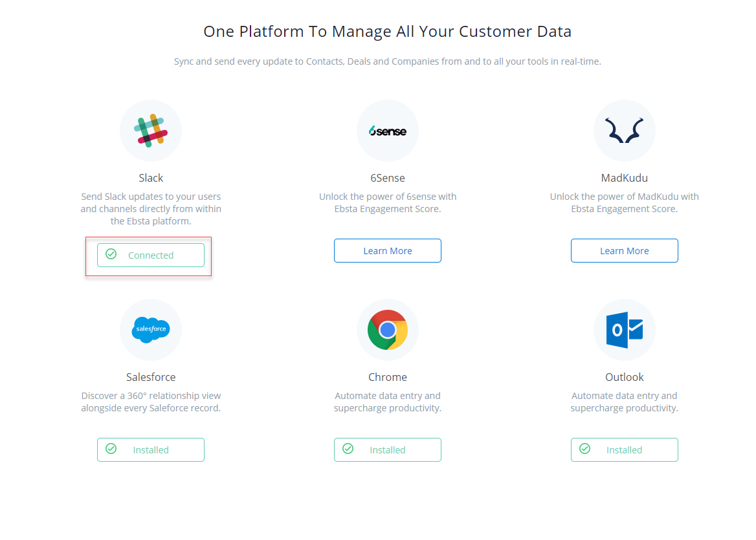Select the Slack integration title

pyautogui.click(x=151, y=178)
